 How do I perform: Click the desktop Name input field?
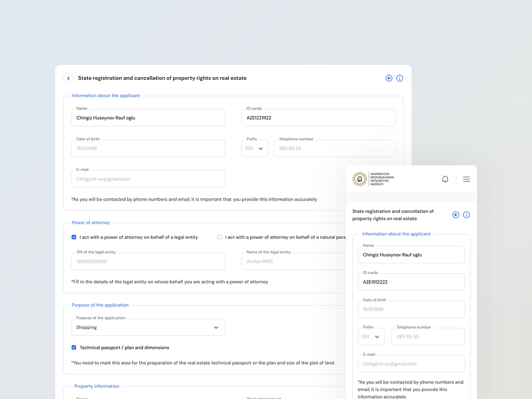148,118
